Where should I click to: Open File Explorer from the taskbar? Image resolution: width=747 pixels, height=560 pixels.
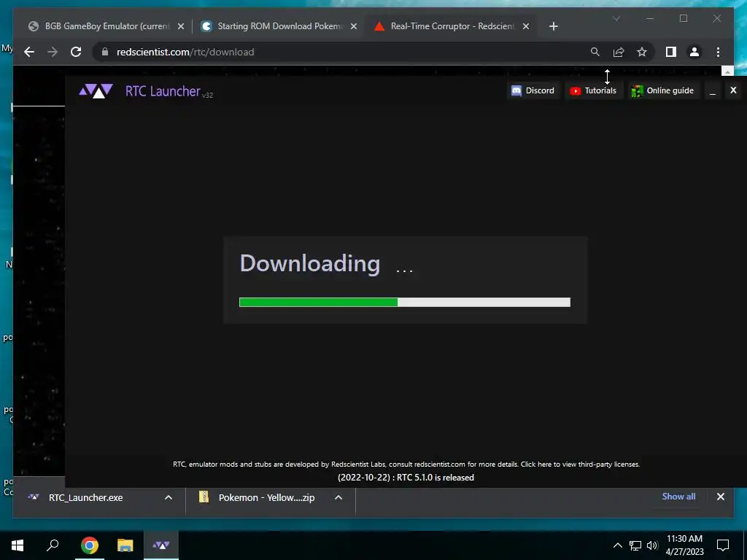125,545
